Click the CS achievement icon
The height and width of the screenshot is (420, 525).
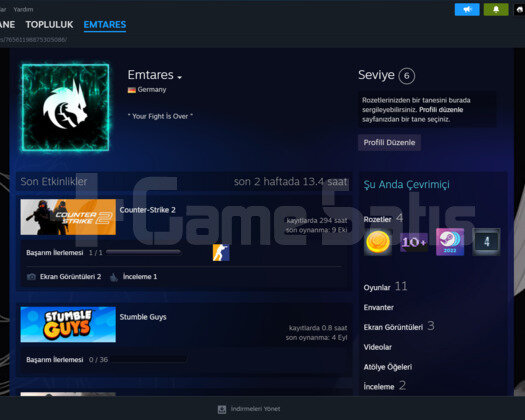pyautogui.click(x=221, y=253)
